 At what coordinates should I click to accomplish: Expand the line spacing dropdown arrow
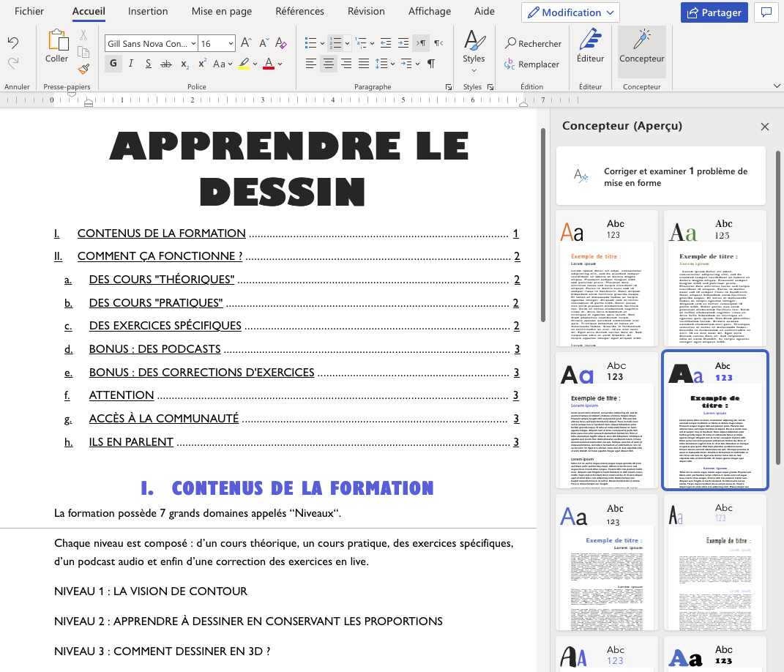[x=392, y=64]
